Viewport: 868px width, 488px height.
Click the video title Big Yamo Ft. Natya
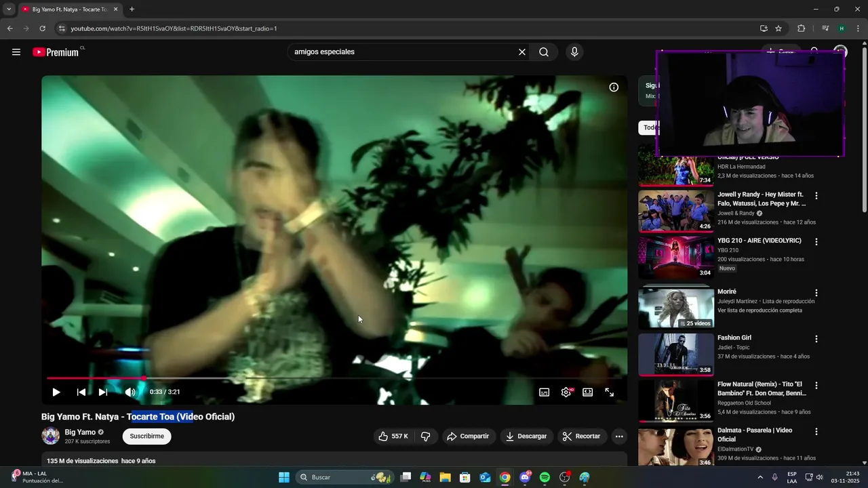coord(138,417)
